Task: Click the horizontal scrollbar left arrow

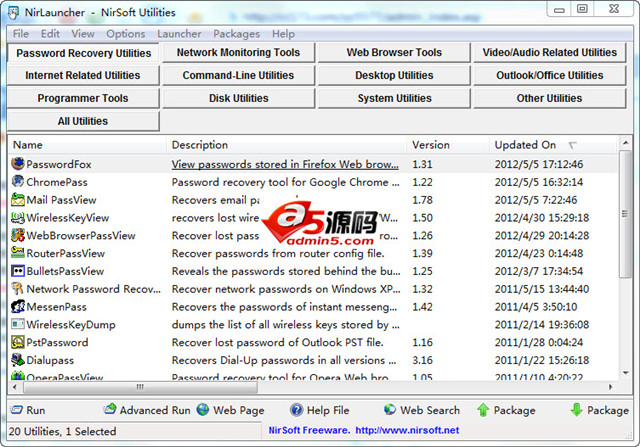Action: click(15, 387)
